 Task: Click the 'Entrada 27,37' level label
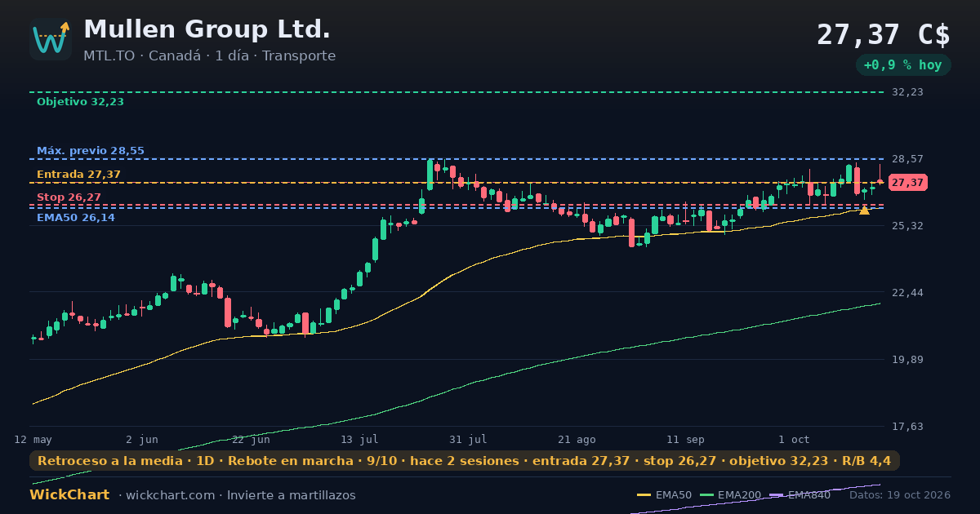point(78,175)
